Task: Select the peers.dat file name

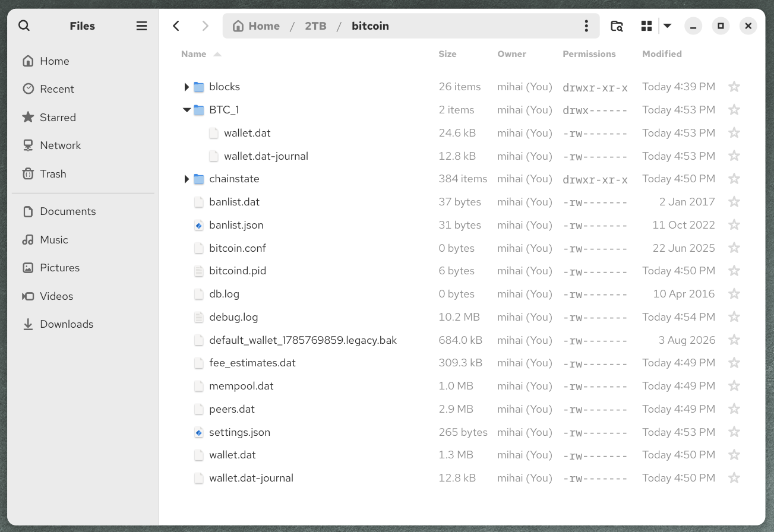Action: tap(232, 409)
